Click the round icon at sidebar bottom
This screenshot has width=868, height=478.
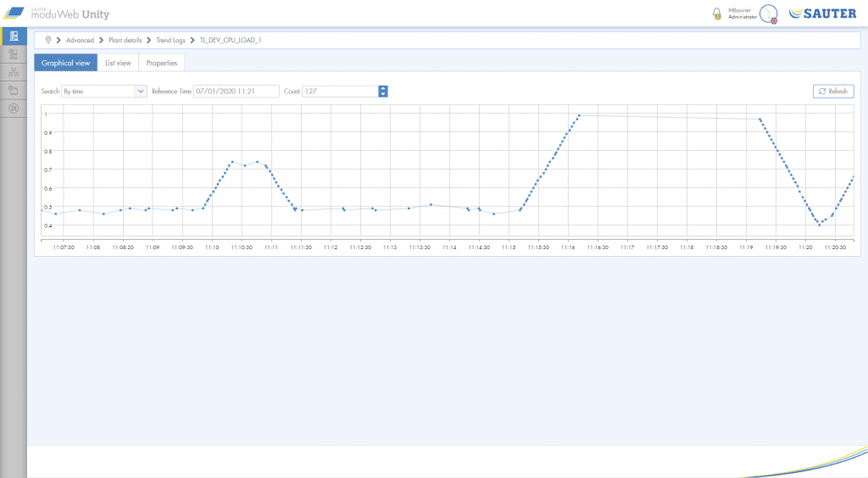click(x=13, y=108)
